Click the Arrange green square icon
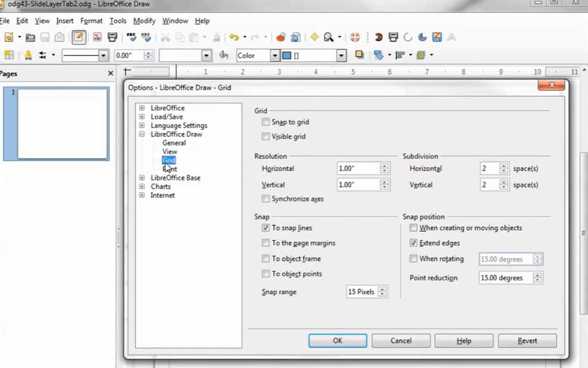 click(x=421, y=55)
